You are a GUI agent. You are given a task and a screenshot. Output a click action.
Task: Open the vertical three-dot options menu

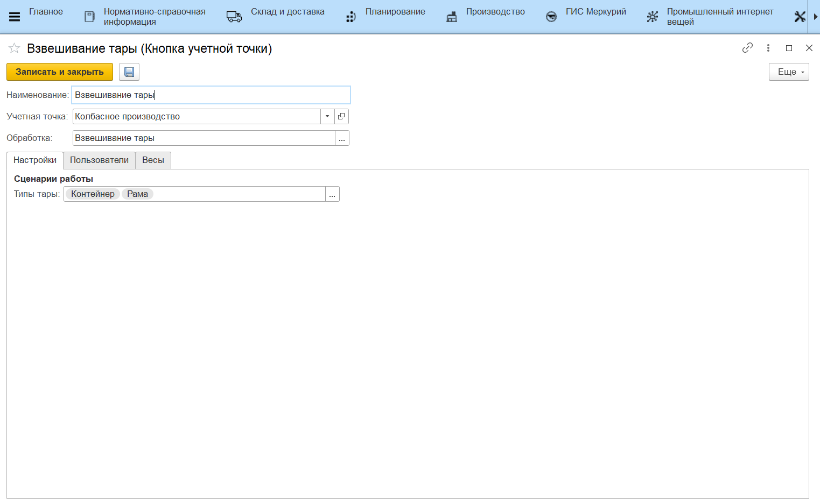coord(768,48)
